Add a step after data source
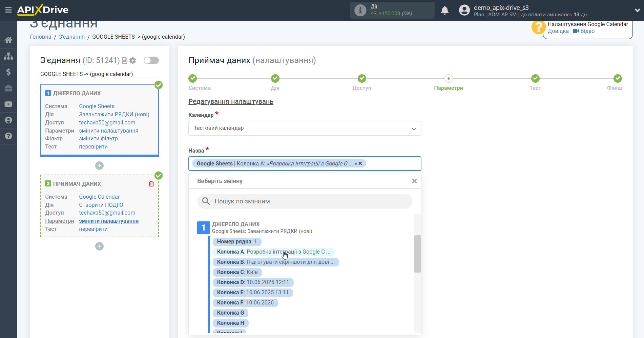Viewport: 644px width, 338px height. tap(99, 165)
